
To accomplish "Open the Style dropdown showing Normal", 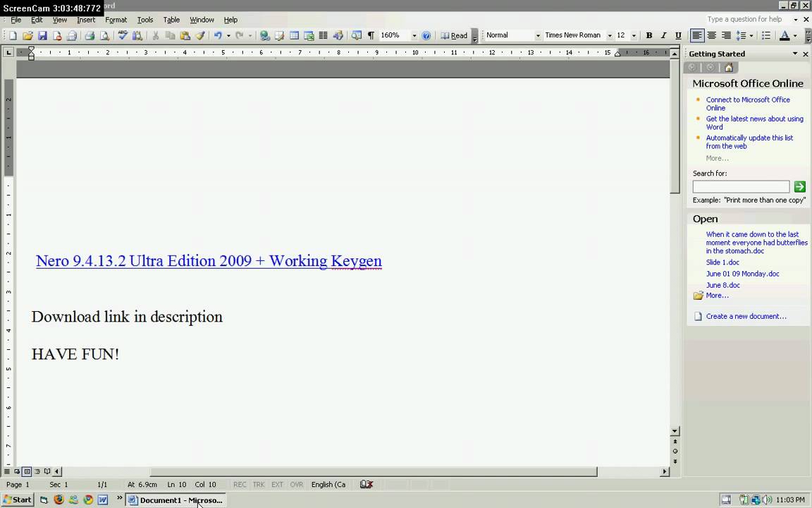I will pyautogui.click(x=538, y=36).
